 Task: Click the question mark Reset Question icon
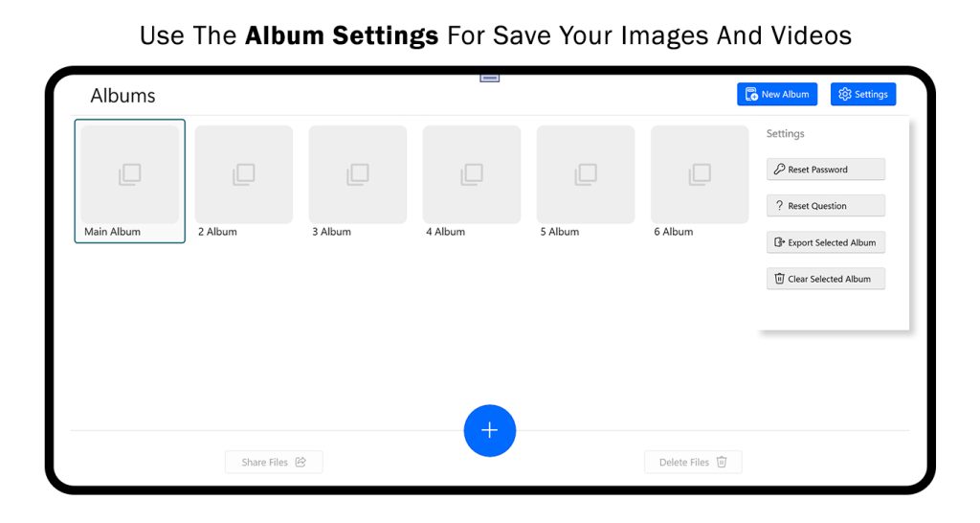pyautogui.click(x=779, y=205)
